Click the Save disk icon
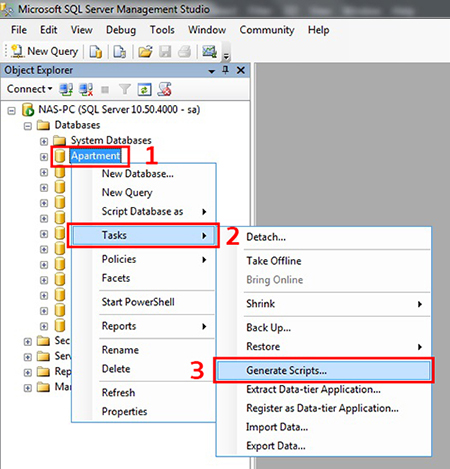This screenshot has width=450, height=469. point(165,52)
